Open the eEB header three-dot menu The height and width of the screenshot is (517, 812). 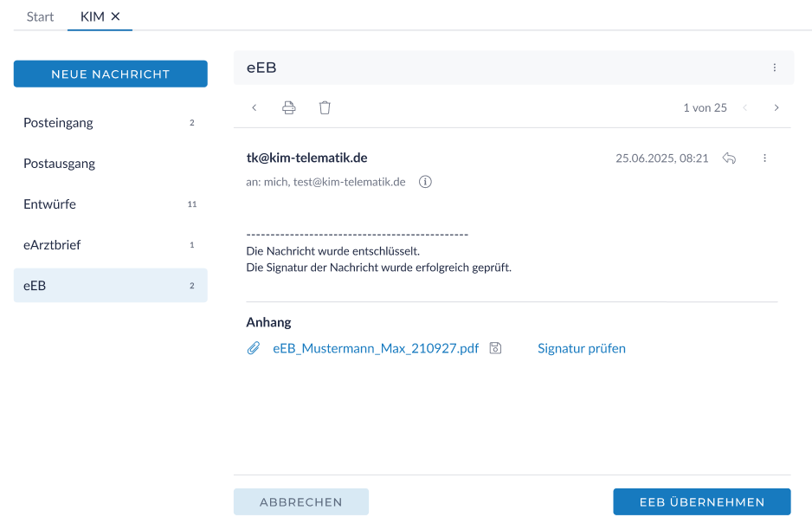point(774,68)
